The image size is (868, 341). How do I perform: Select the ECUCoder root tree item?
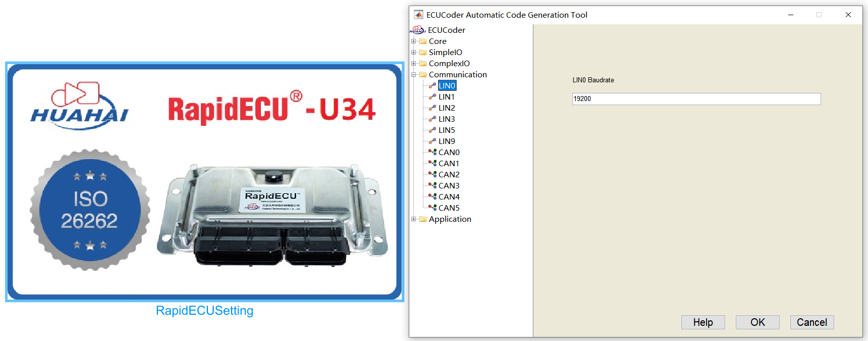tap(447, 30)
